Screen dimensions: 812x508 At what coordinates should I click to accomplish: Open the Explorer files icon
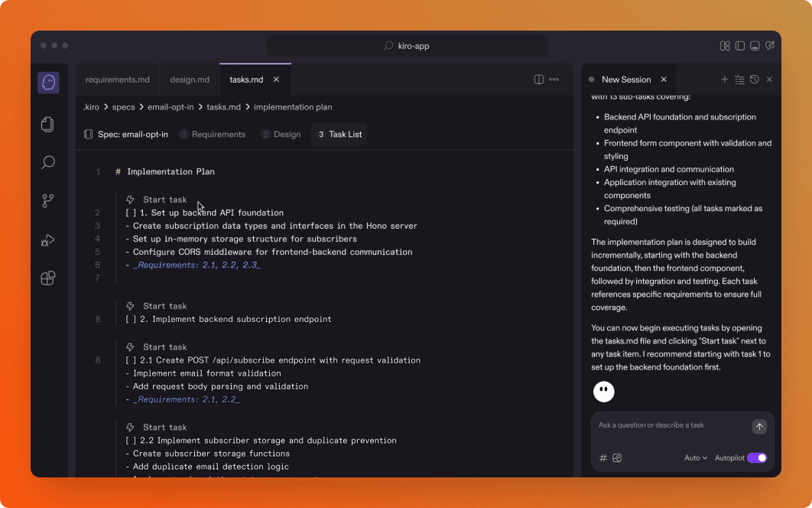[47, 122]
